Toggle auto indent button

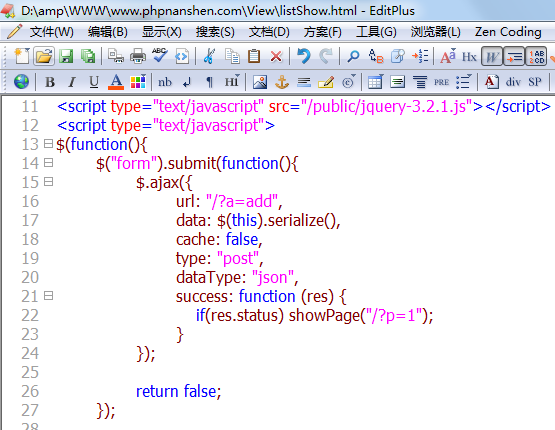tap(514, 57)
